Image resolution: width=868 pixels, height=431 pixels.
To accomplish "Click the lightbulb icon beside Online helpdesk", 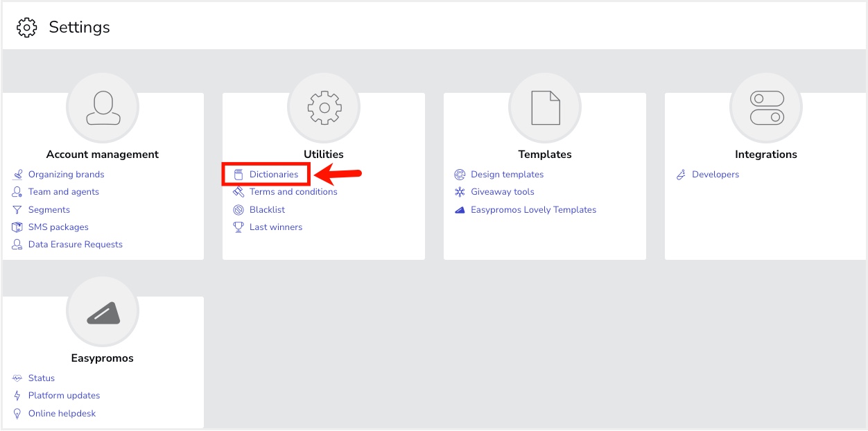I will coord(17,414).
